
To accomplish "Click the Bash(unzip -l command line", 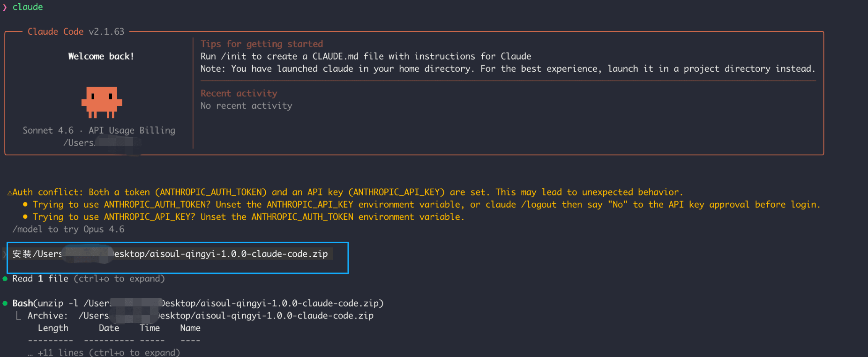I will 198,303.
